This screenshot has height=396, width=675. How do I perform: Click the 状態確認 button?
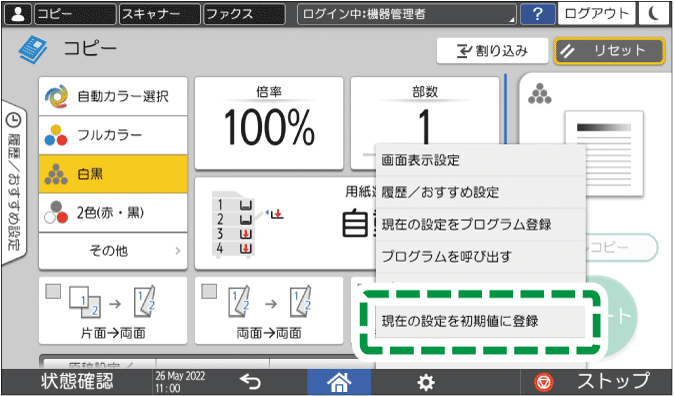coord(77,381)
